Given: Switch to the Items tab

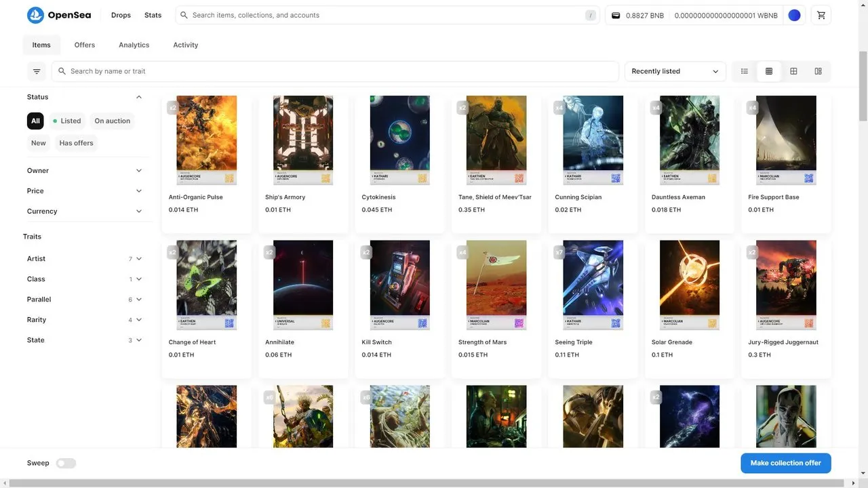Looking at the screenshot, I should (x=41, y=45).
